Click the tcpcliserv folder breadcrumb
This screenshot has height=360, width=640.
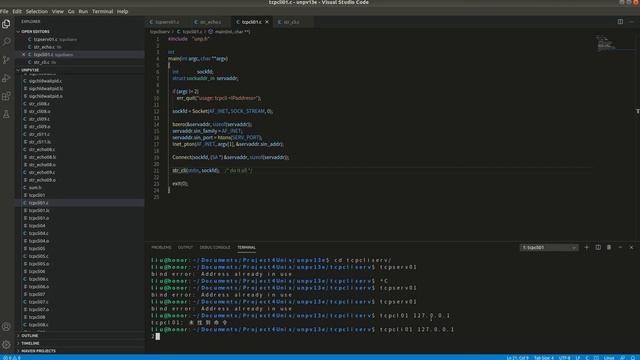[160, 31]
